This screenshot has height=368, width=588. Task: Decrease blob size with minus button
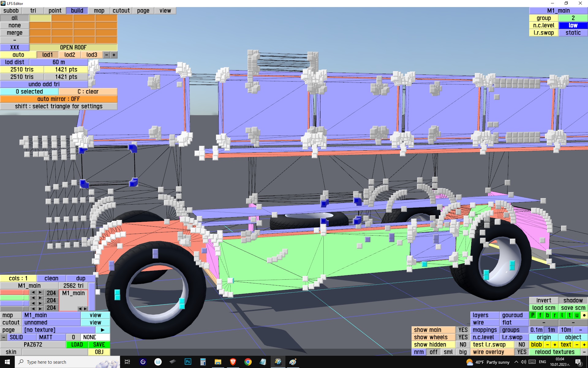click(x=547, y=345)
